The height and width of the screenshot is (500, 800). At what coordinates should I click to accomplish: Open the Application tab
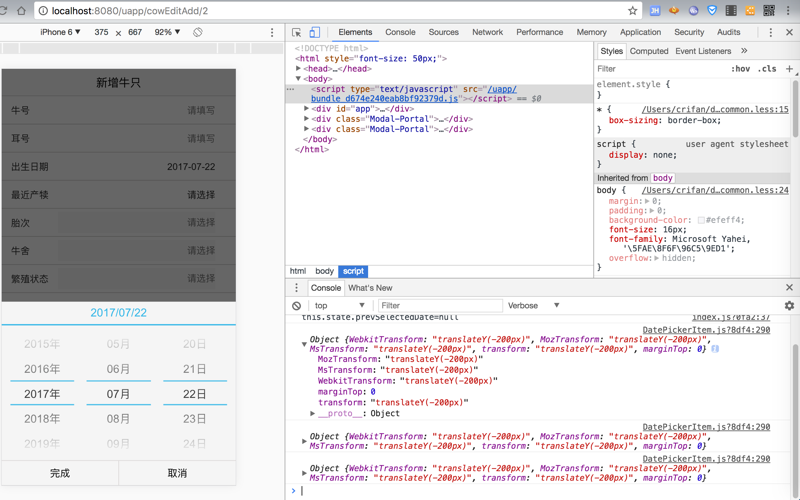[x=640, y=32]
